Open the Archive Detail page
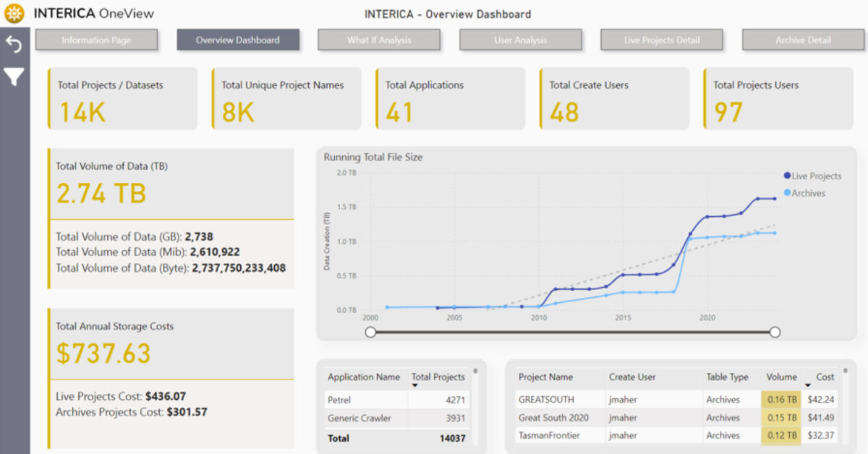Viewport: 868px width, 454px height. click(803, 40)
